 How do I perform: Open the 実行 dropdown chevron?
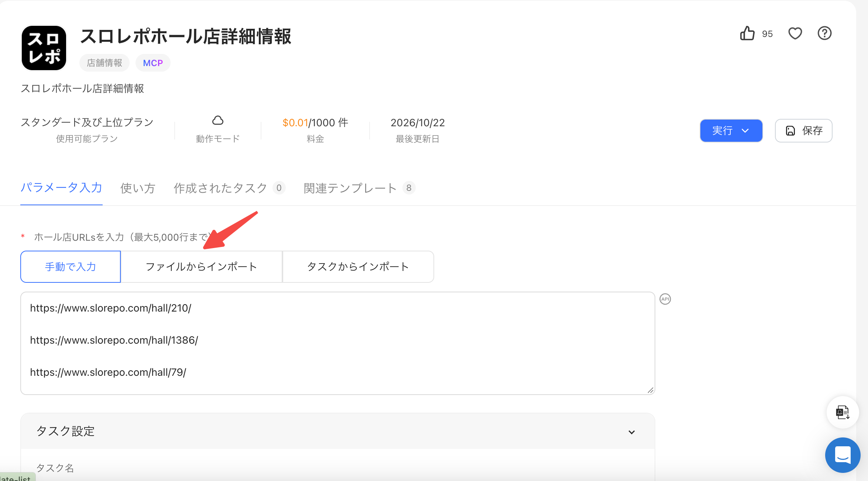[x=745, y=131]
